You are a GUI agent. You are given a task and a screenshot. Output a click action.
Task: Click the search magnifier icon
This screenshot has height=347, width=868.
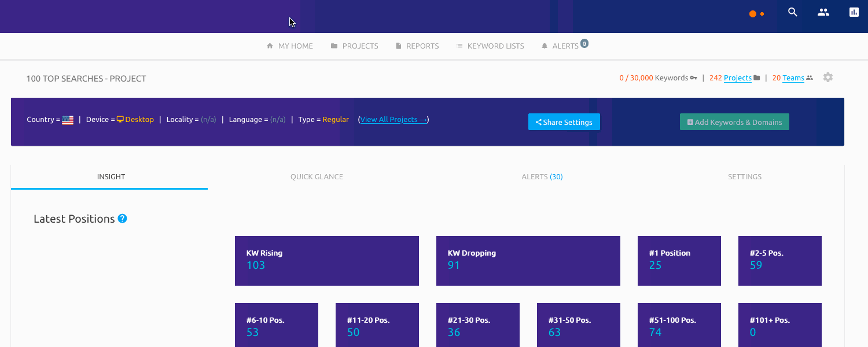click(793, 12)
